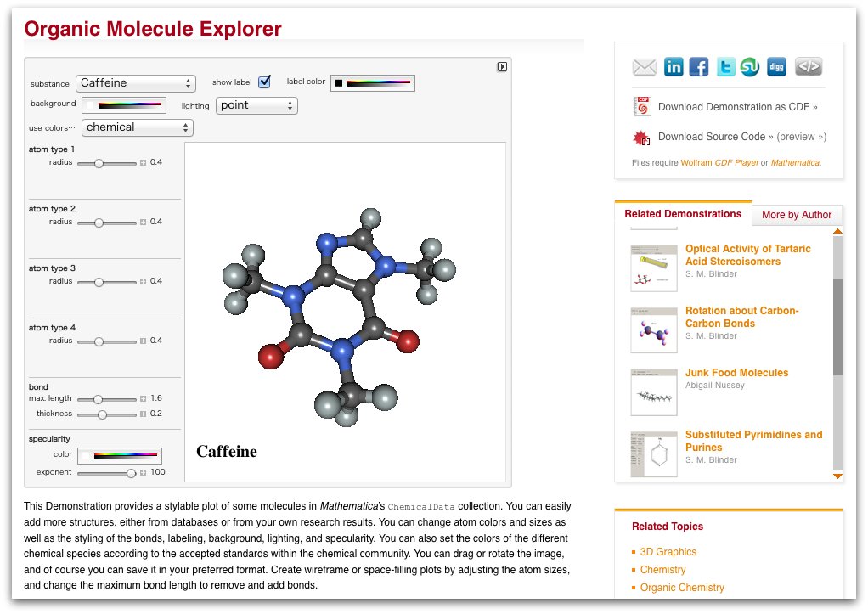Open the substance dropdown showing Caffeine
The height and width of the screenshot is (614, 868).
(136, 83)
